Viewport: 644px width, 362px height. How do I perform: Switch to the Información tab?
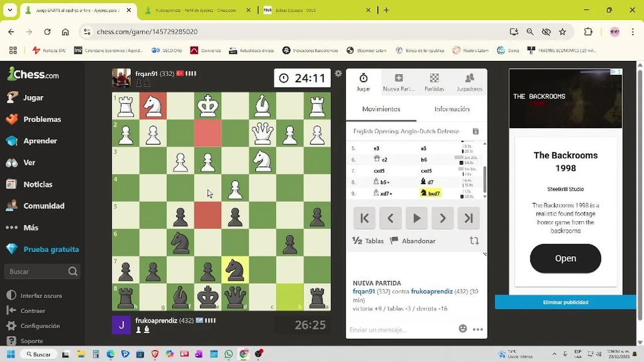[452, 109]
